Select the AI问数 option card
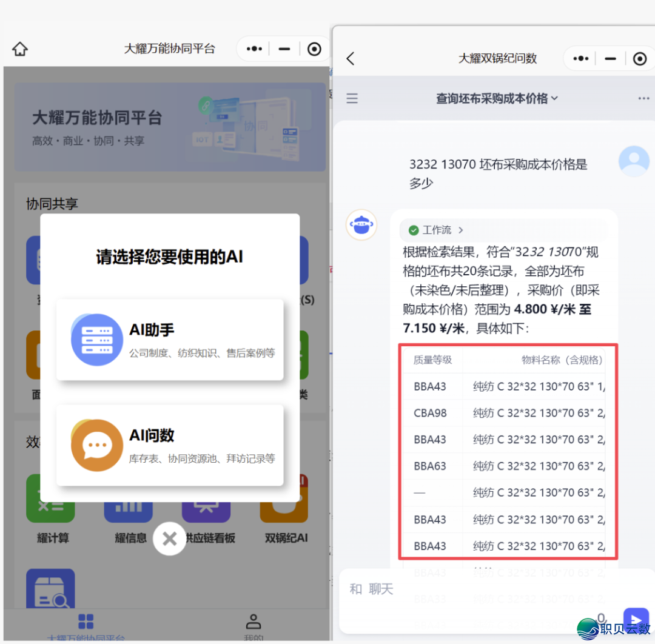The height and width of the screenshot is (644, 655). point(170,445)
